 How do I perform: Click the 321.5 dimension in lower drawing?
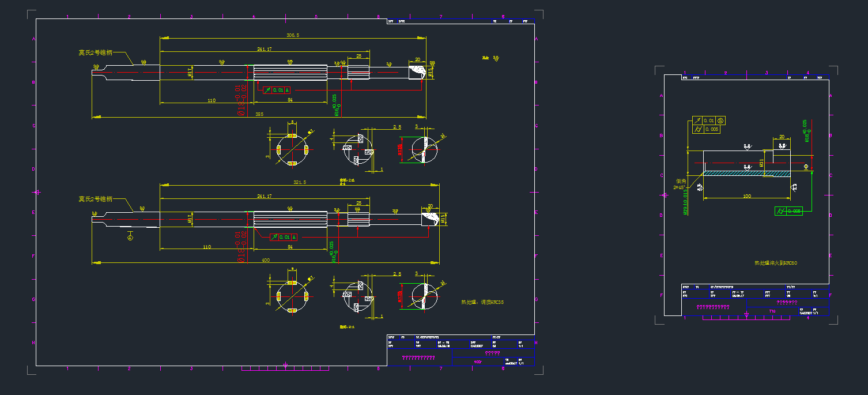(300, 182)
